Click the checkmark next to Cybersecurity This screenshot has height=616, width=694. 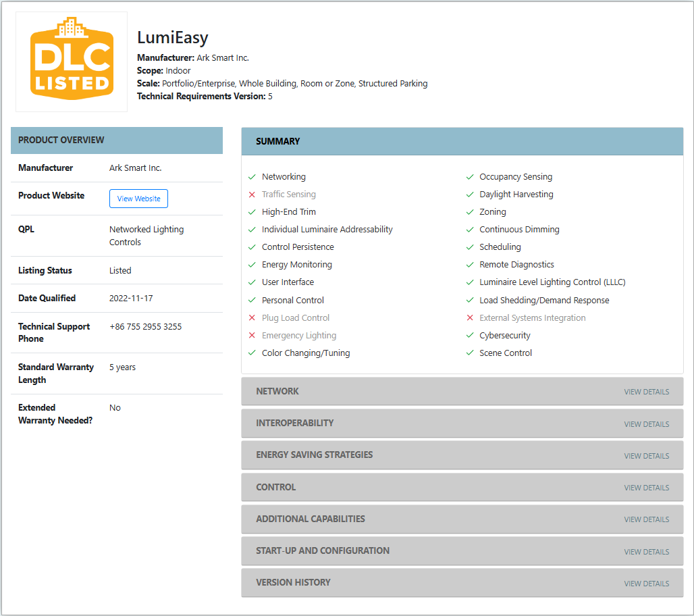point(470,336)
